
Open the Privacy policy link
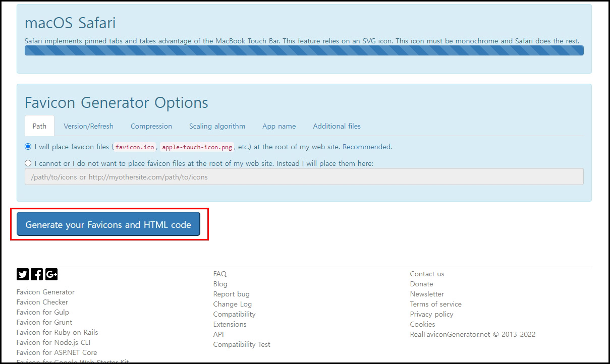click(x=432, y=314)
